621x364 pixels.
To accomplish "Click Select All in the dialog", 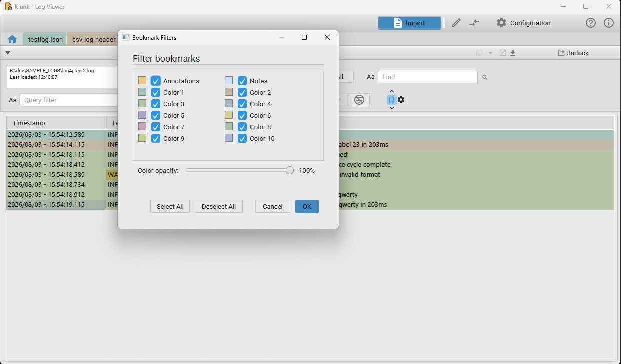I will click(170, 206).
